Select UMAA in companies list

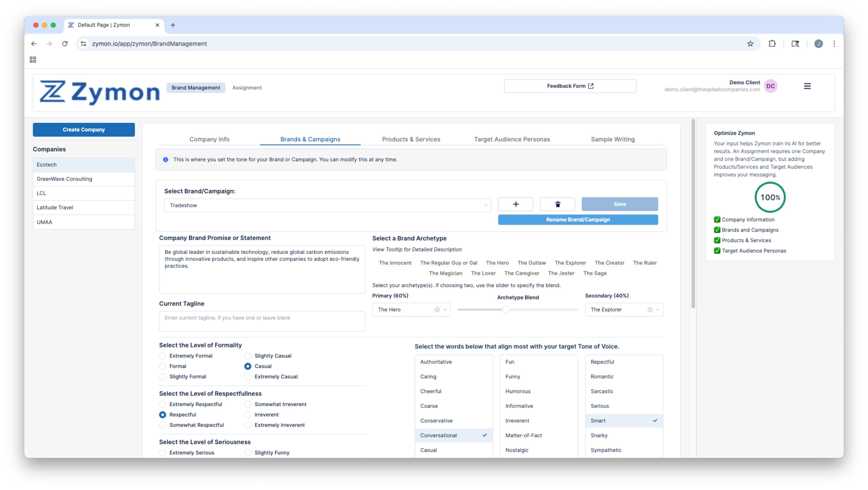(x=84, y=222)
